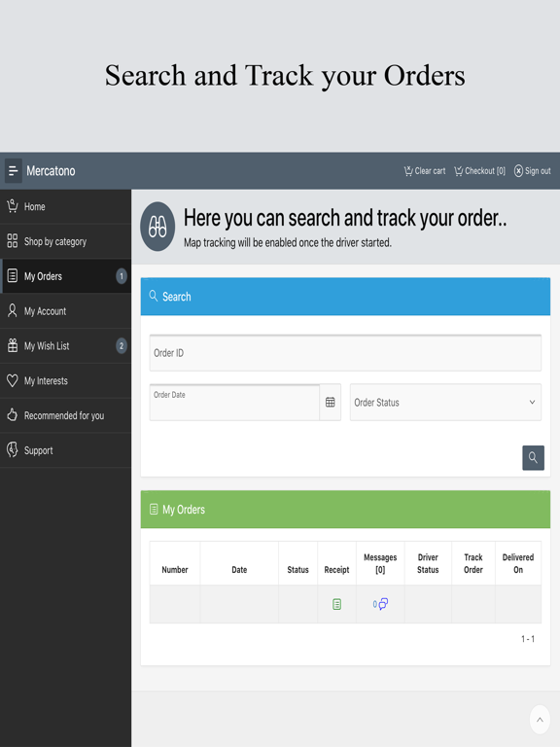Go to Home in sidebar

66,207
